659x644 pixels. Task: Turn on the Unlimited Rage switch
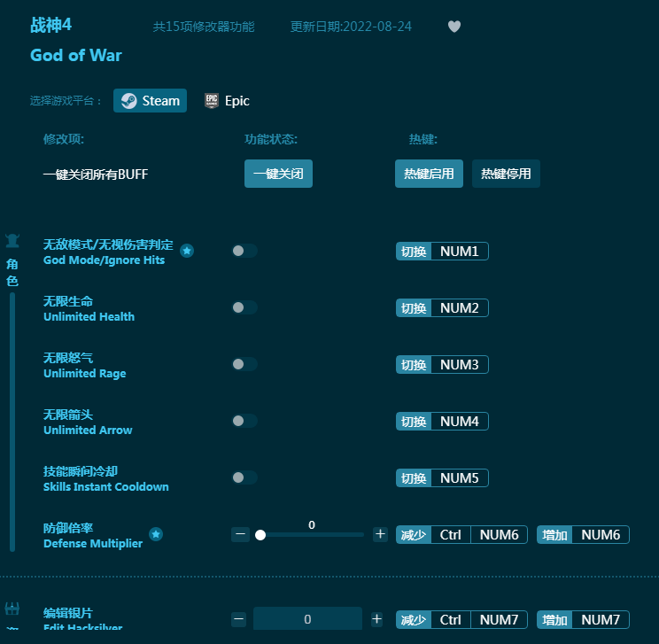(244, 364)
